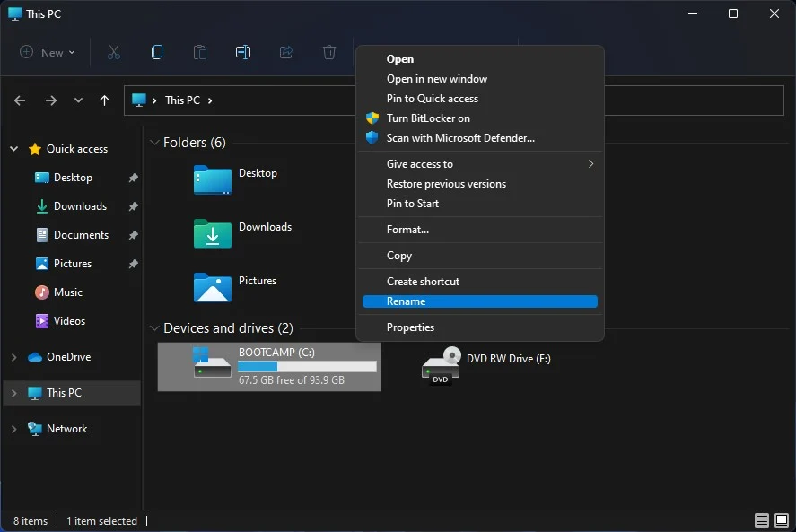Click the Rename icon in toolbar
The height and width of the screenshot is (532, 796).
pyautogui.click(x=242, y=52)
